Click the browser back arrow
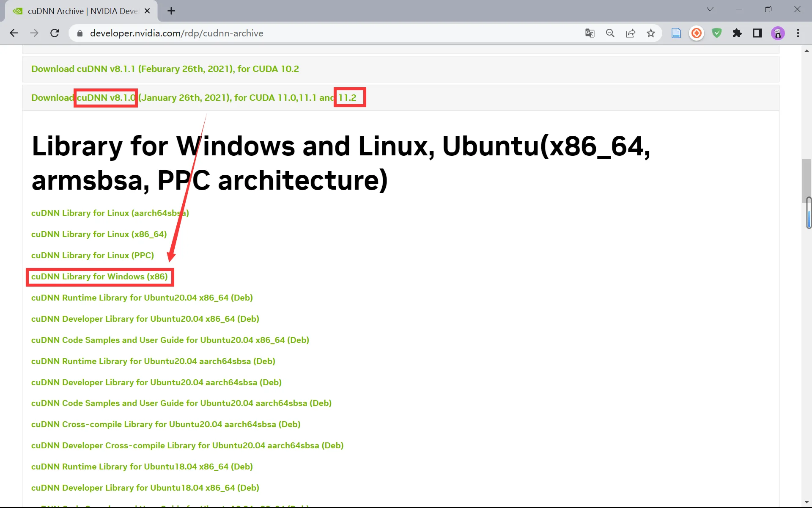812x508 pixels. pyautogui.click(x=14, y=33)
